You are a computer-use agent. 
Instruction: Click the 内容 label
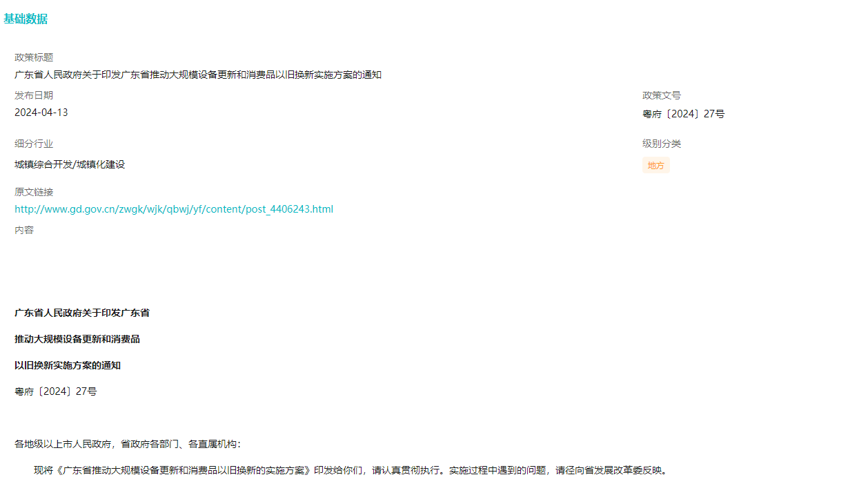[x=24, y=230]
